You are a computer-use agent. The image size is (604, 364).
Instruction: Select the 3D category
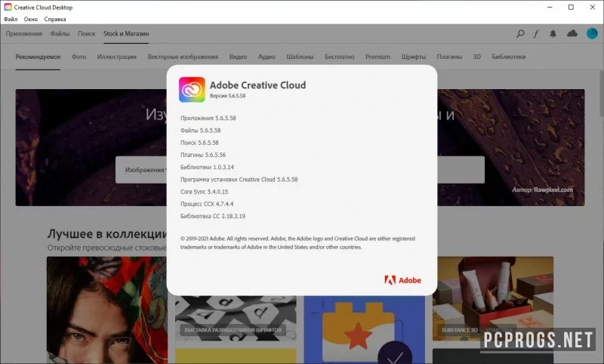(476, 57)
